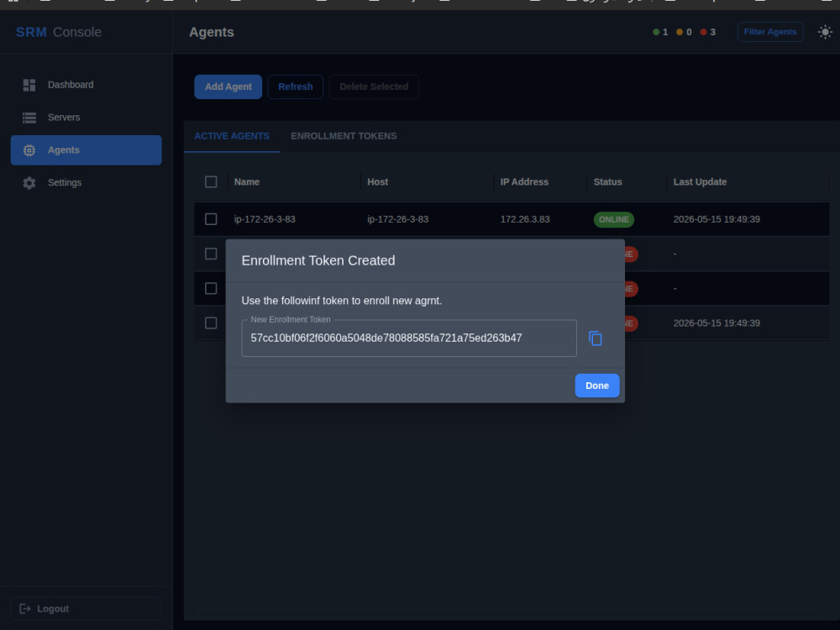
Task: Click the Last Update column header
Action: (701, 182)
